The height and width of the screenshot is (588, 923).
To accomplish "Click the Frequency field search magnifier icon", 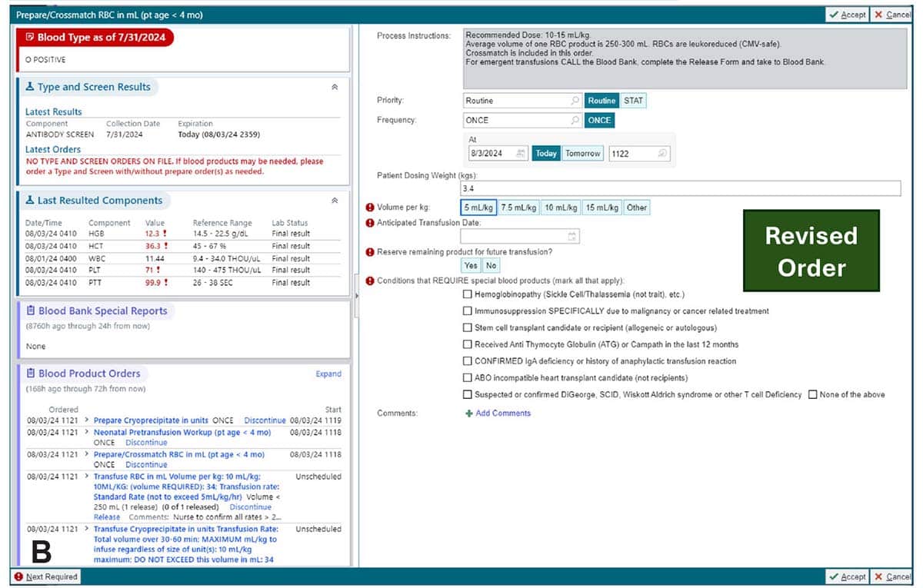I will pyautogui.click(x=575, y=121).
